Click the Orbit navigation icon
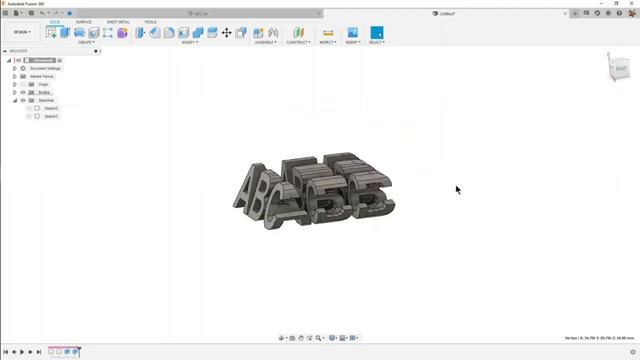The width and height of the screenshot is (640, 360). click(x=281, y=338)
